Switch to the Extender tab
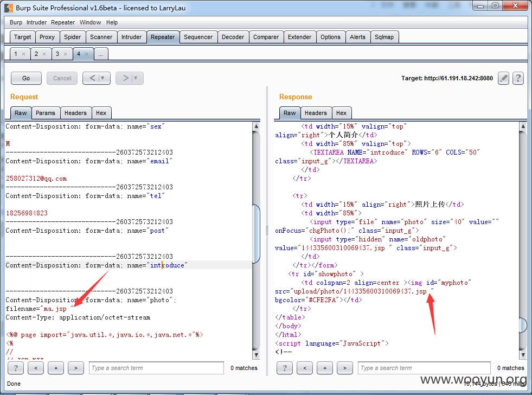The image size is (532, 395). pos(299,37)
